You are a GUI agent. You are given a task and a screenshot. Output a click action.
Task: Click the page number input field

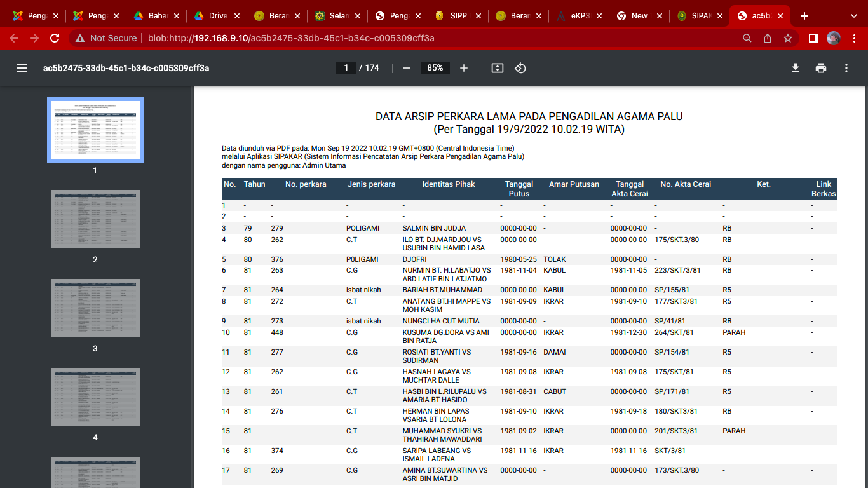click(346, 68)
